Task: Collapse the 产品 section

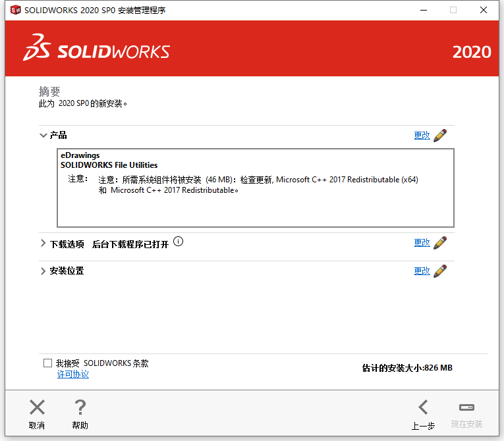Action: point(43,135)
